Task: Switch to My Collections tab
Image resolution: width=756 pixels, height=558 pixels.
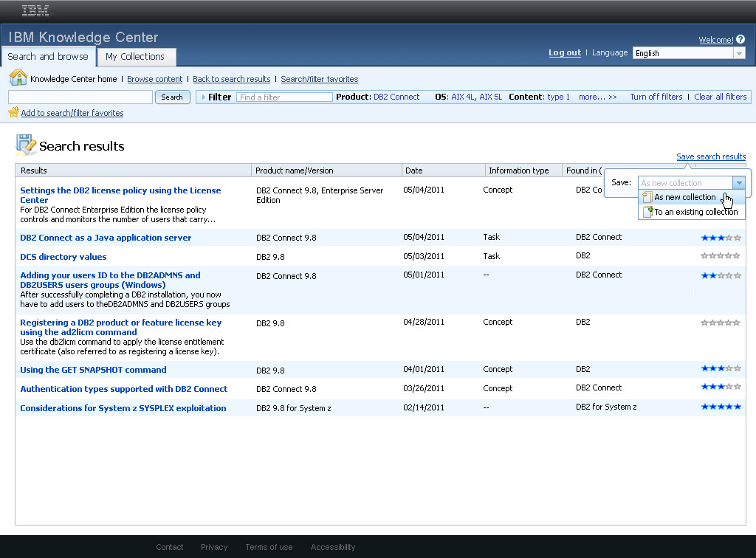Action: pyautogui.click(x=135, y=57)
